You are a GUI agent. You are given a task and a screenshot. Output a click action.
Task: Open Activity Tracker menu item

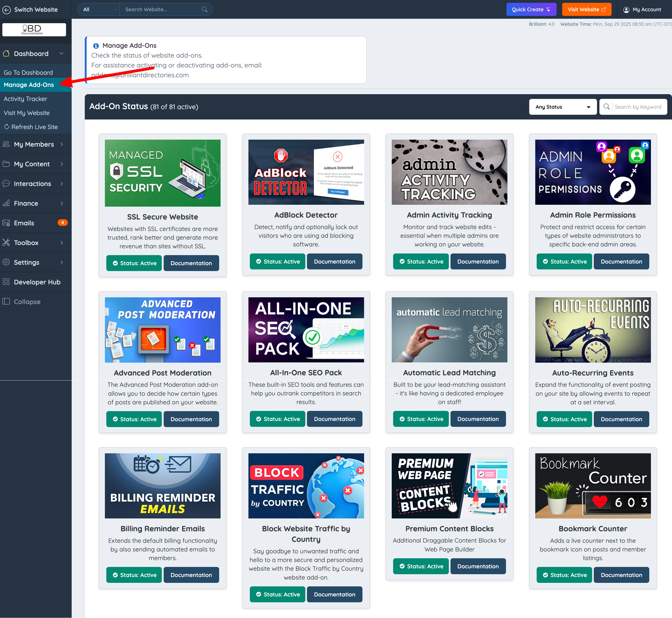[x=25, y=99]
